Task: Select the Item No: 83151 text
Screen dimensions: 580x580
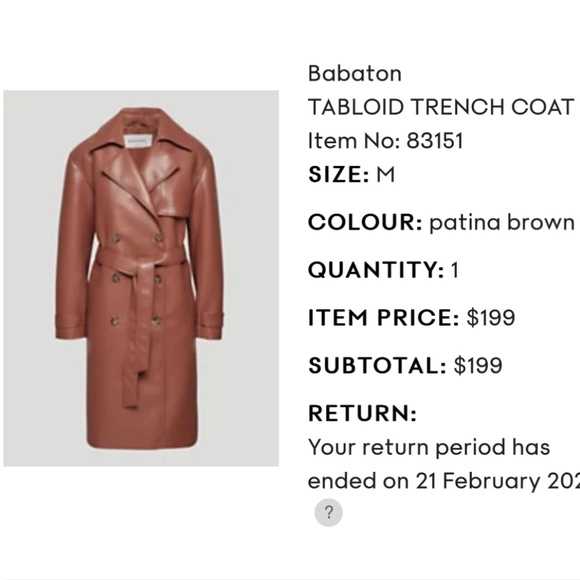Action: pos(385,141)
